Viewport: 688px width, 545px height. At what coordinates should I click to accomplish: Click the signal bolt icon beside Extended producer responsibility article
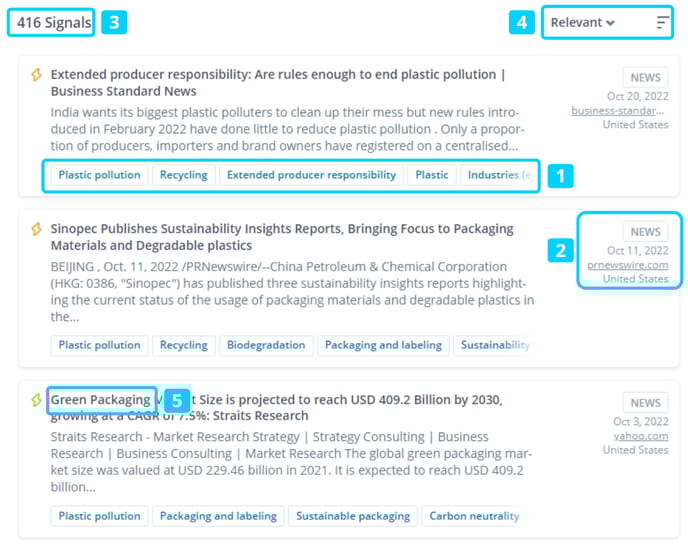pos(37,75)
